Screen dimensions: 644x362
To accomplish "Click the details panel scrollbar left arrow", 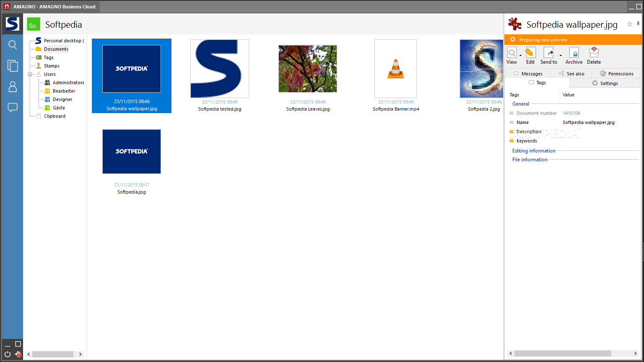I will 510,354.
